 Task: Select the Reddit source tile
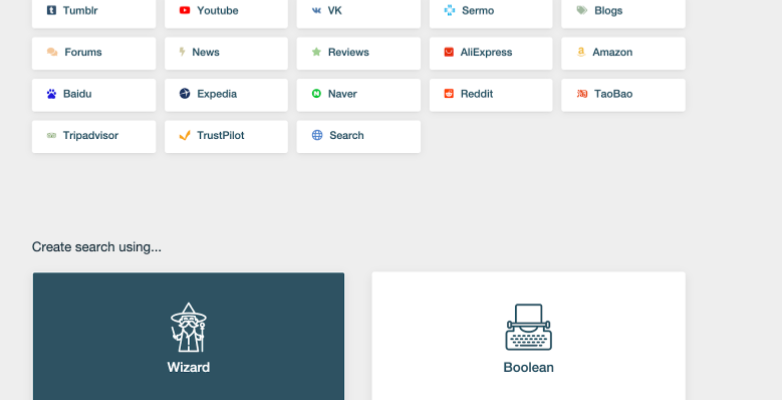point(491,95)
